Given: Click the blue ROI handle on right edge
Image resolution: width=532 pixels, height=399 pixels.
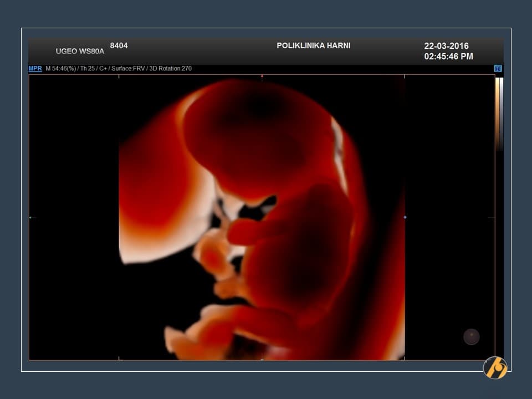Looking at the screenshot, I should (405, 217).
